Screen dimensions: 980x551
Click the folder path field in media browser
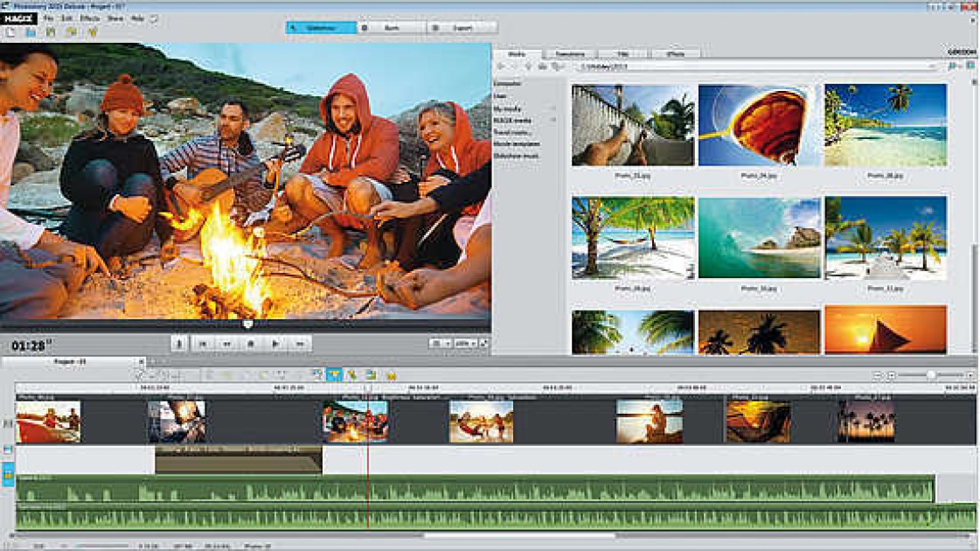coord(757,66)
